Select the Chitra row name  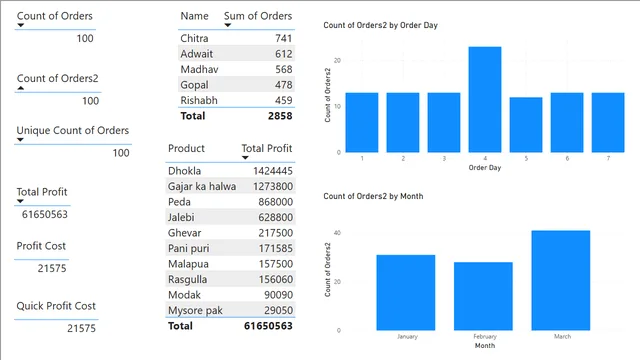click(194, 38)
